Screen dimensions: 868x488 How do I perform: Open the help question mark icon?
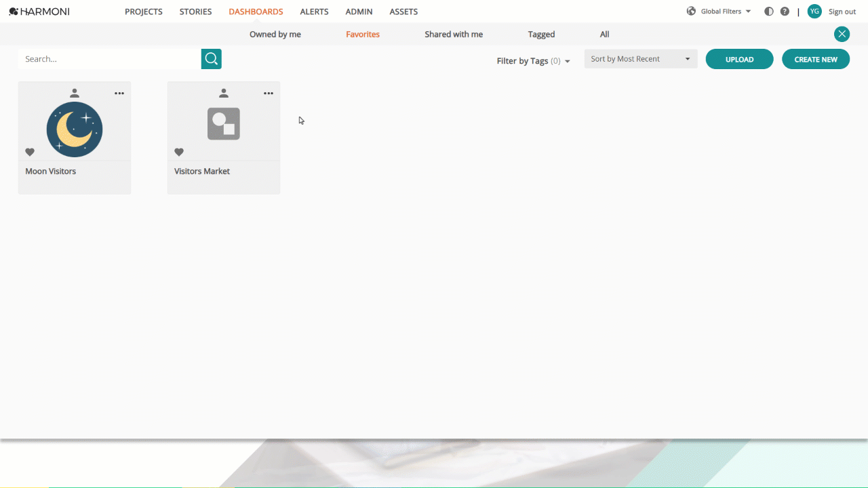[785, 12]
